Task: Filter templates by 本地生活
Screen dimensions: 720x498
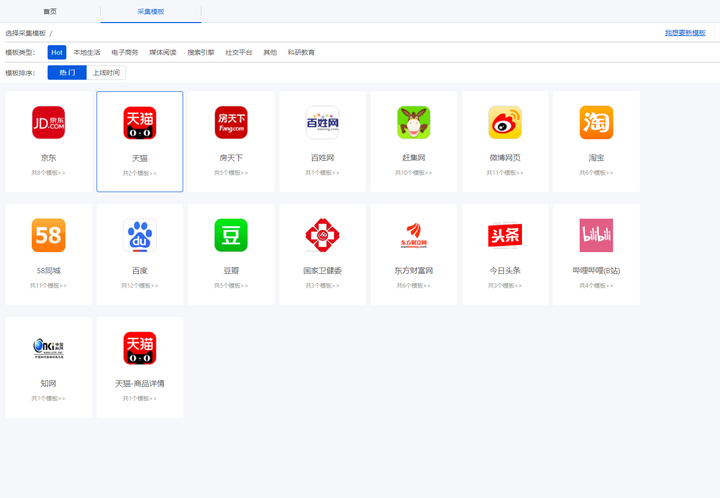Action: (87, 52)
